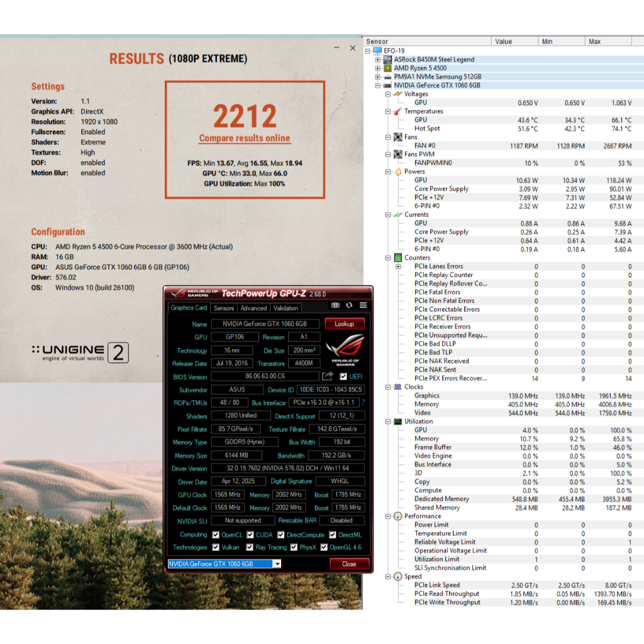Click the GPU-Z refresh icon

click(349, 306)
